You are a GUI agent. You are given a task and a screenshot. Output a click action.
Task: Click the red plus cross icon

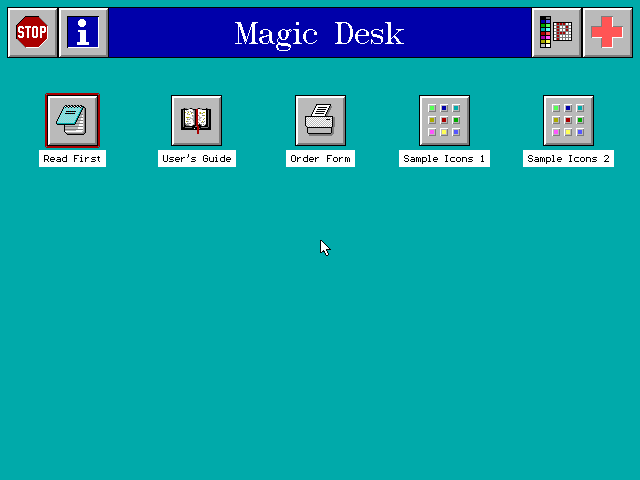[607, 32]
